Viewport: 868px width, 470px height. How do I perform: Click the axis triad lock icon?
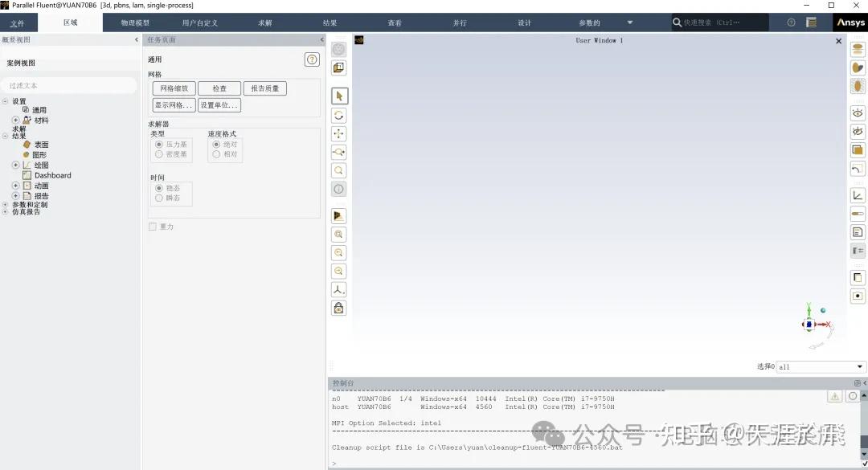(x=338, y=308)
